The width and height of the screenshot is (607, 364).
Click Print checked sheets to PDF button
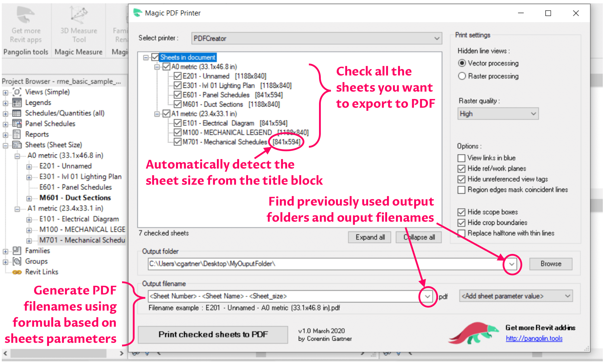point(213,334)
